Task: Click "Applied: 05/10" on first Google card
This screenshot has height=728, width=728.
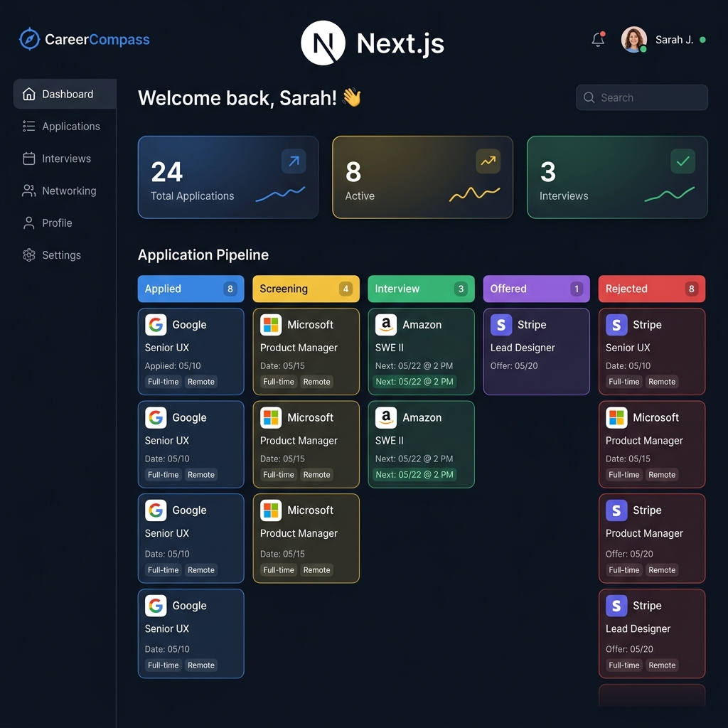Action: 173,366
